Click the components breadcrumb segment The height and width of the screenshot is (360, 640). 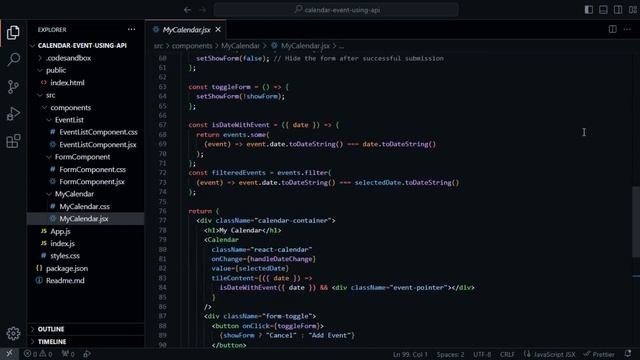(192, 46)
